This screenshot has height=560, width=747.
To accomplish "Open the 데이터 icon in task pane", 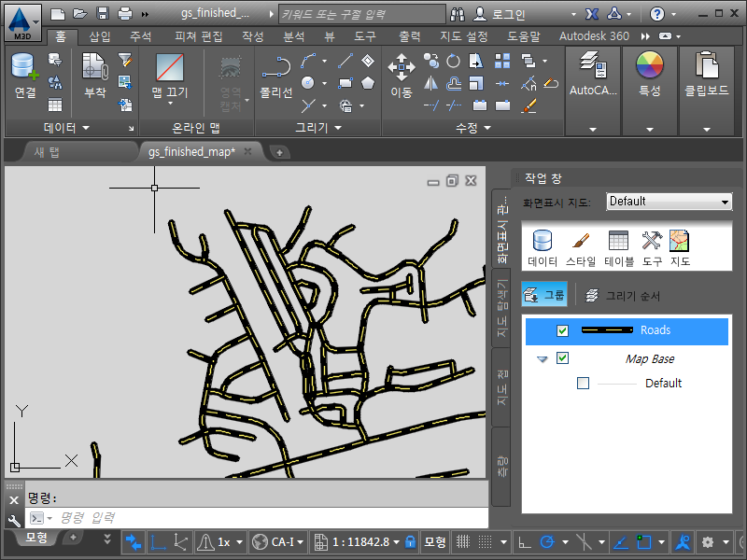I will click(x=543, y=247).
